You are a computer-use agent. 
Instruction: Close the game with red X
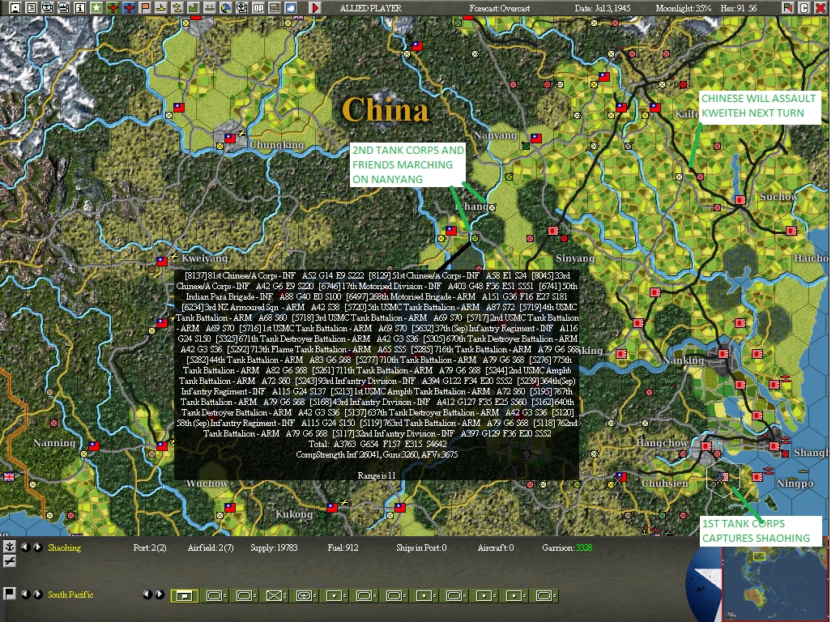tap(821, 8)
